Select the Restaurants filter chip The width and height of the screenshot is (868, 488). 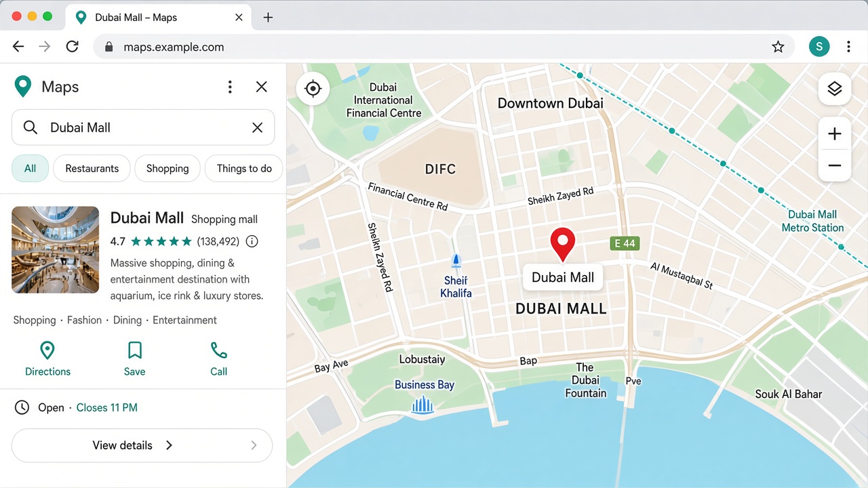pos(92,168)
